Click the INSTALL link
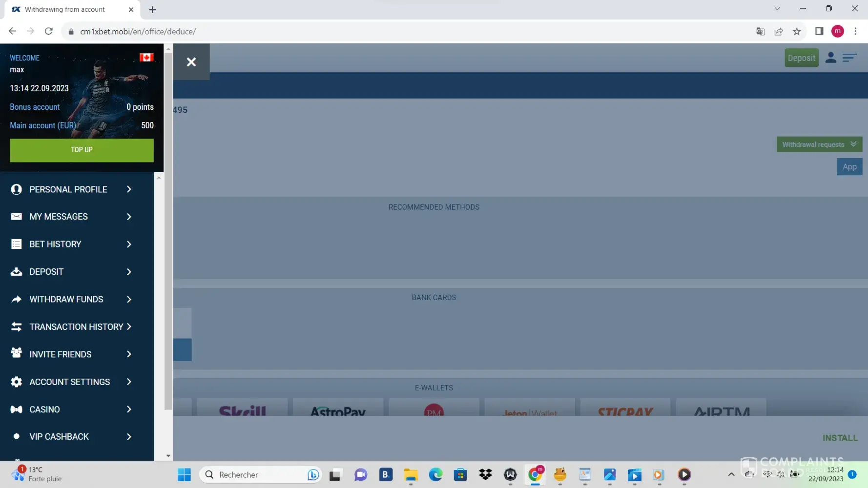The image size is (868, 488). [840, 438]
